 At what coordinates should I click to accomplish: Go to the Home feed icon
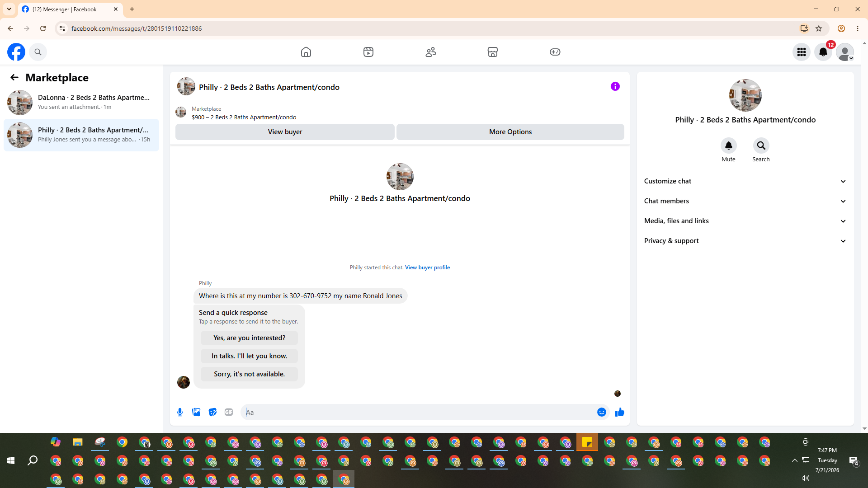306,52
